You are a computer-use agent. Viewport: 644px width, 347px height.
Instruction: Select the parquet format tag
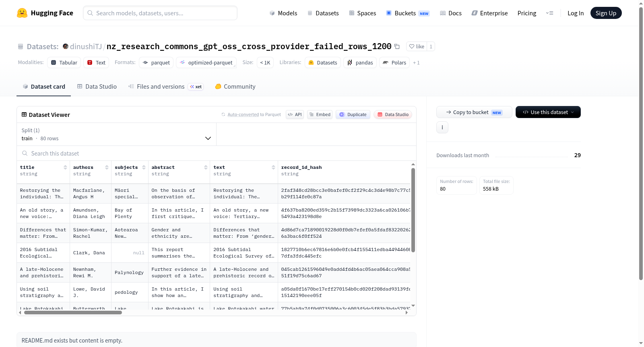[156, 62]
